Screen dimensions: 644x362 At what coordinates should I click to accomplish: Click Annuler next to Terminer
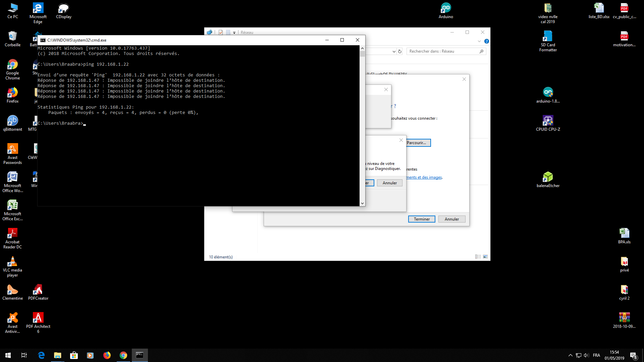click(452, 219)
